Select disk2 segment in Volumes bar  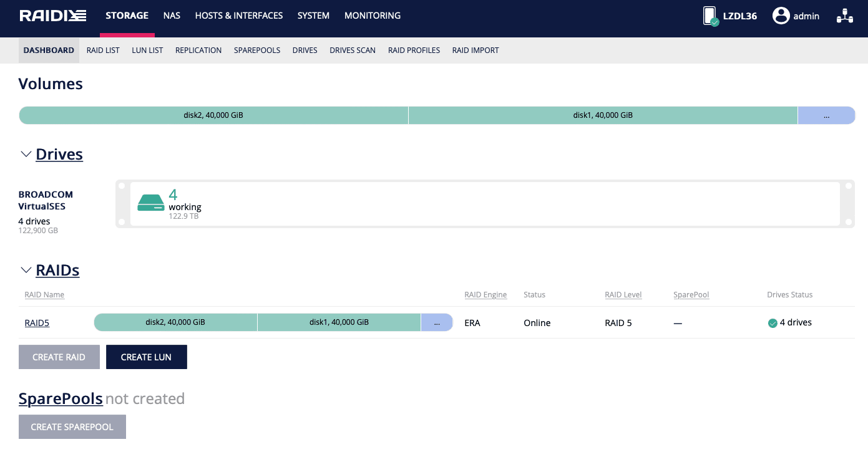(213, 115)
